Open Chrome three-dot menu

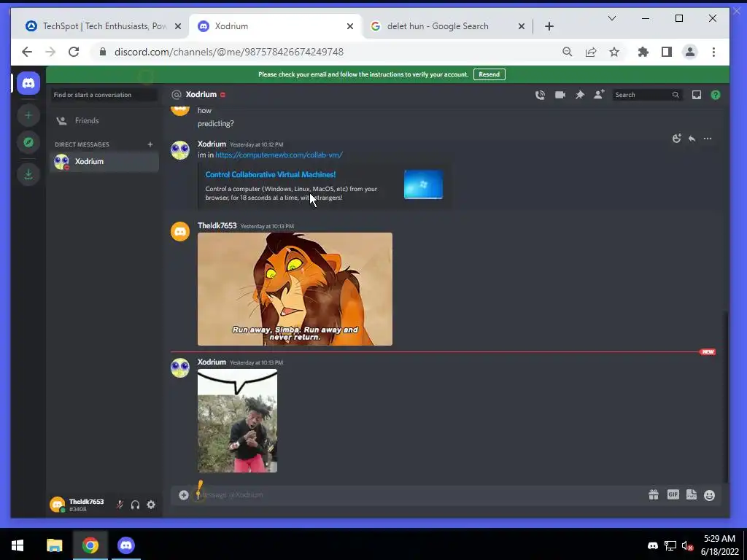tap(713, 52)
